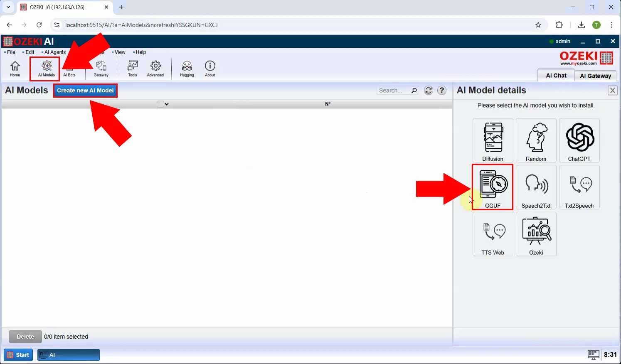Refresh the AI Models list
Image resolution: width=621 pixels, height=364 pixels.
pyautogui.click(x=429, y=91)
